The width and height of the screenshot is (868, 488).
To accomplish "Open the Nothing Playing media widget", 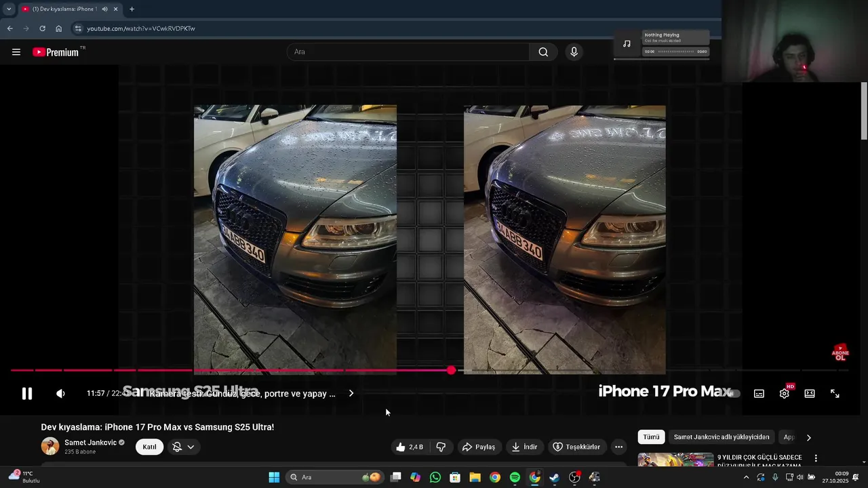I will (662, 45).
